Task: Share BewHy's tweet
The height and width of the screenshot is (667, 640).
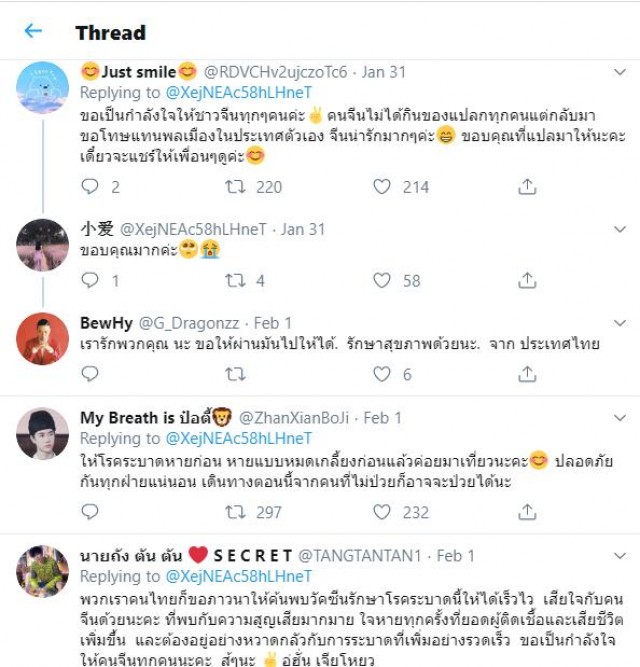Action: 527,374
